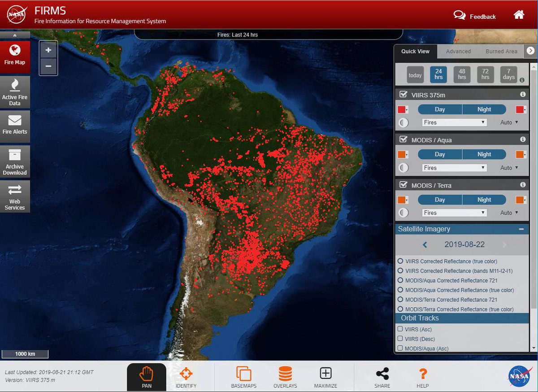This screenshot has width=538, height=392.
Task: Open Active Fire Data section
Action: point(15,92)
